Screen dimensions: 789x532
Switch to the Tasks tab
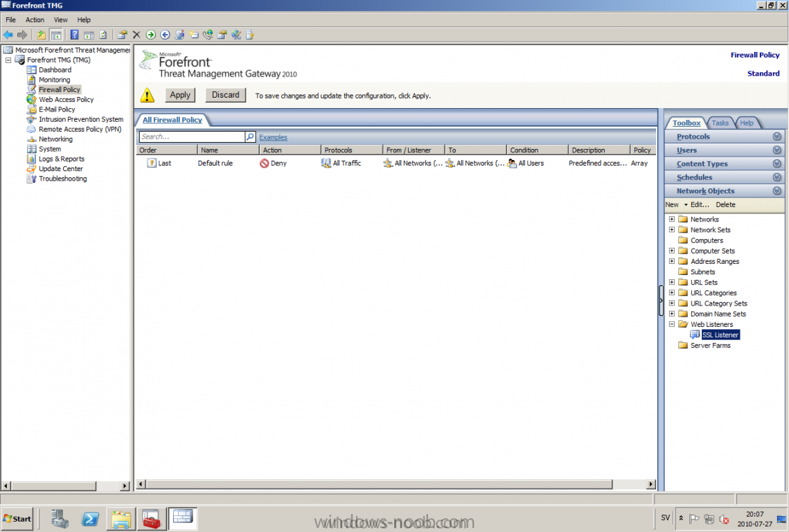coord(720,123)
